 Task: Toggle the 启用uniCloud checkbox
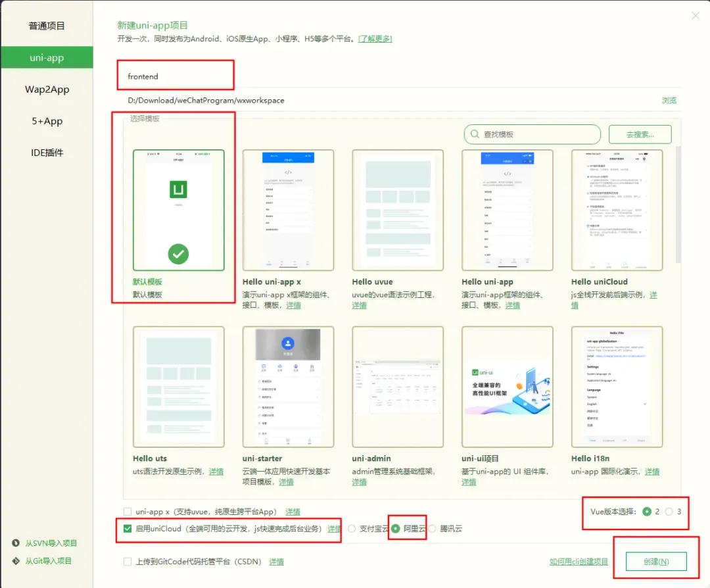(x=128, y=529)
